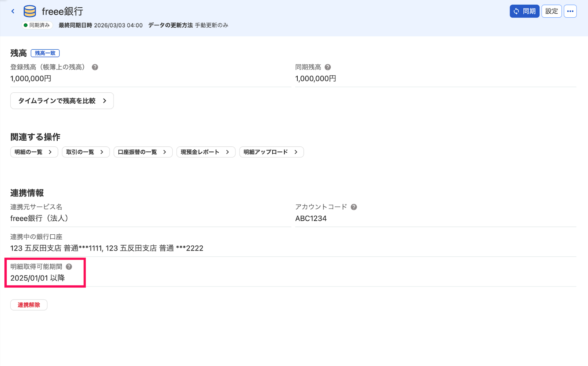
Task: Select 同期残高 value 1,000,000円
Action: click(316, 79)
